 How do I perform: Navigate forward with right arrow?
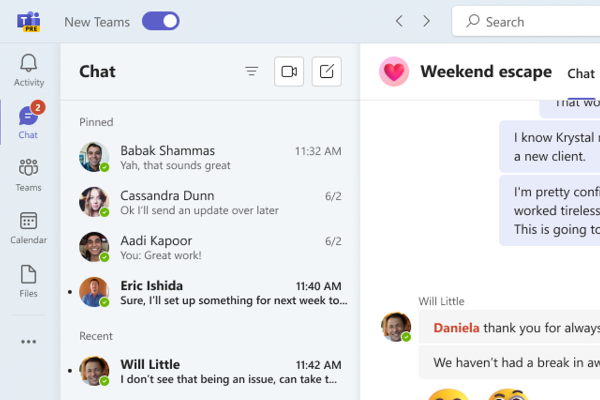(427, 21)
